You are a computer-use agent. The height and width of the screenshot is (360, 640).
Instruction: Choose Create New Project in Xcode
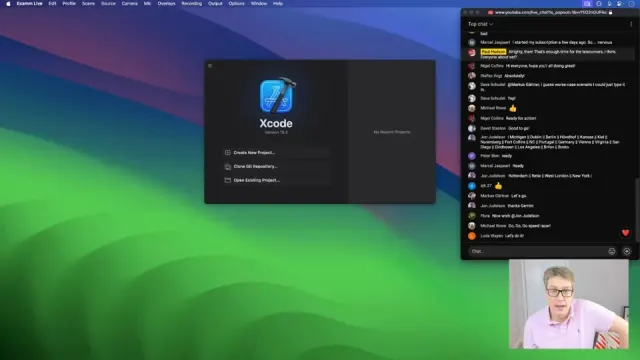coord(277,153)
